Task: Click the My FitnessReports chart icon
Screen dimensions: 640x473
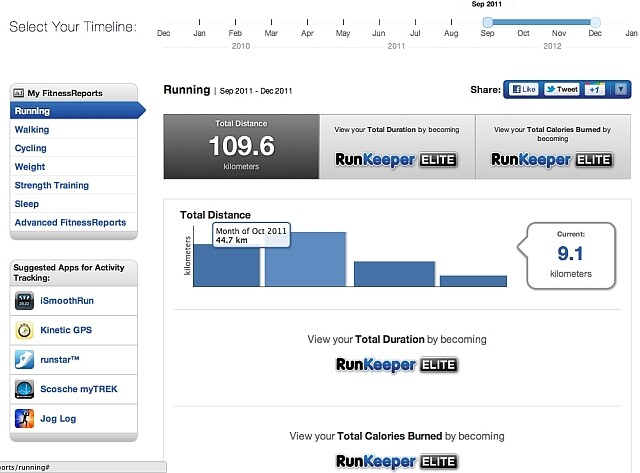Action: [x=18, y=93]
